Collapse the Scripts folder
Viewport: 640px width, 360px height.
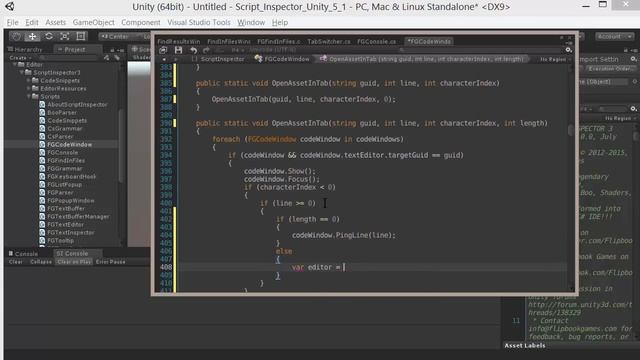[29, 97]
